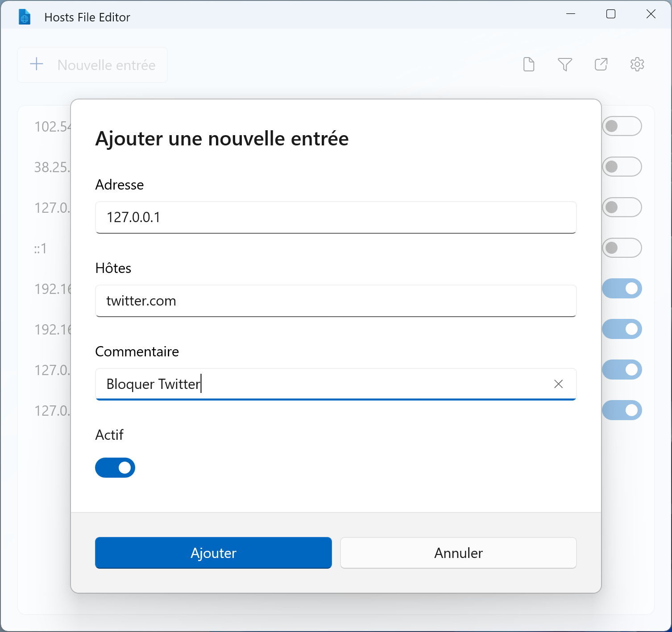Click the Nouvelle entrée button
Image resolution: width=672 pixels, height=632 pixels.
point(92,65)
